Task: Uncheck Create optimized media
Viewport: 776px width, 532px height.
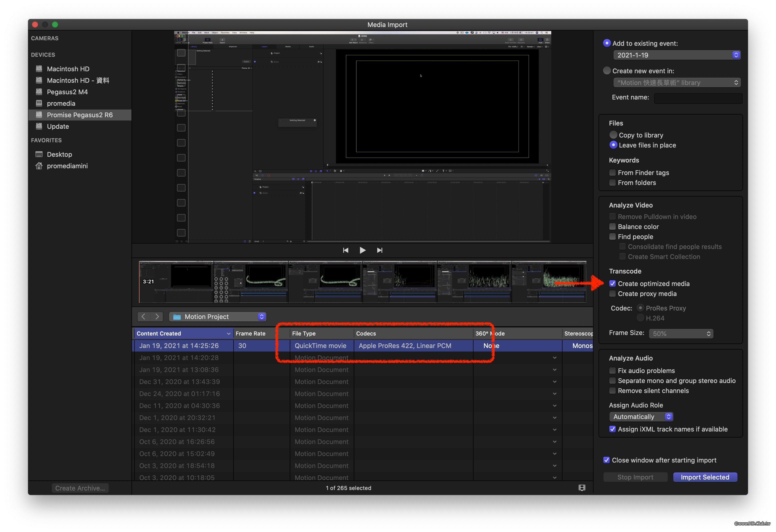Action: 612,283
